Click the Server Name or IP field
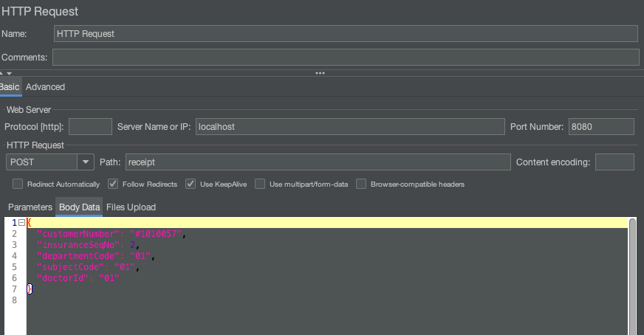 point(350,126)
